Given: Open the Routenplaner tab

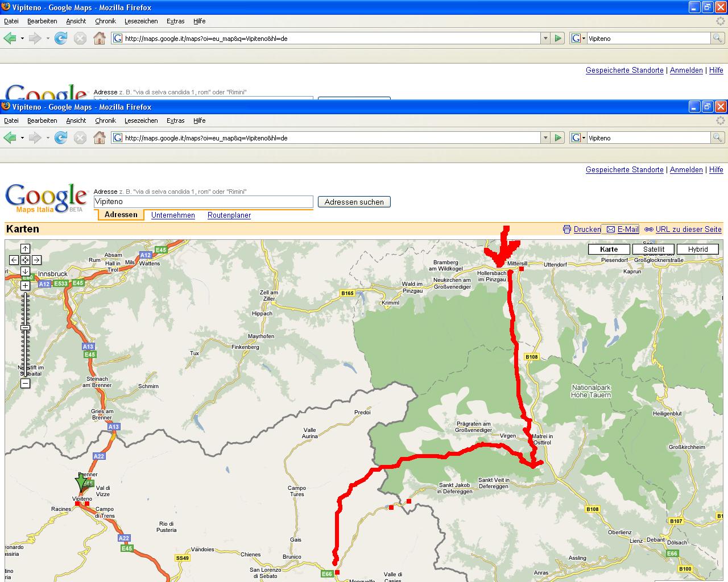Looking at the screenshot, I should [x=229, y=215].
